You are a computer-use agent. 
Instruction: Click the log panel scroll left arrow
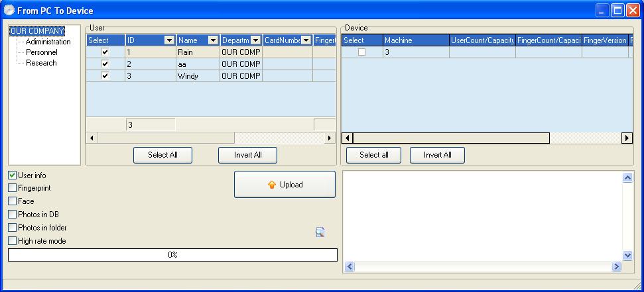[x=349, y=267]
